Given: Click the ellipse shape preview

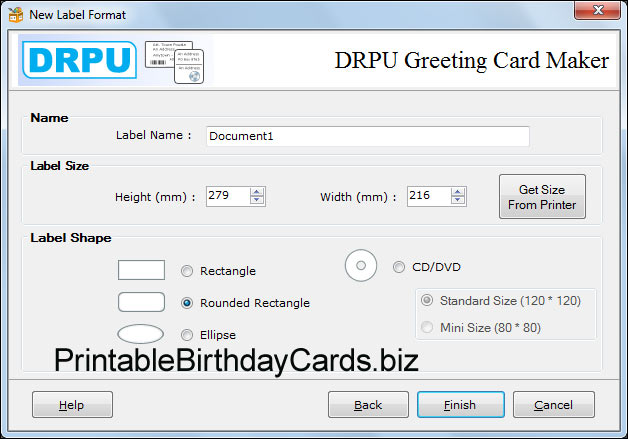Looking at the screenshot, I should click(140, 334).
